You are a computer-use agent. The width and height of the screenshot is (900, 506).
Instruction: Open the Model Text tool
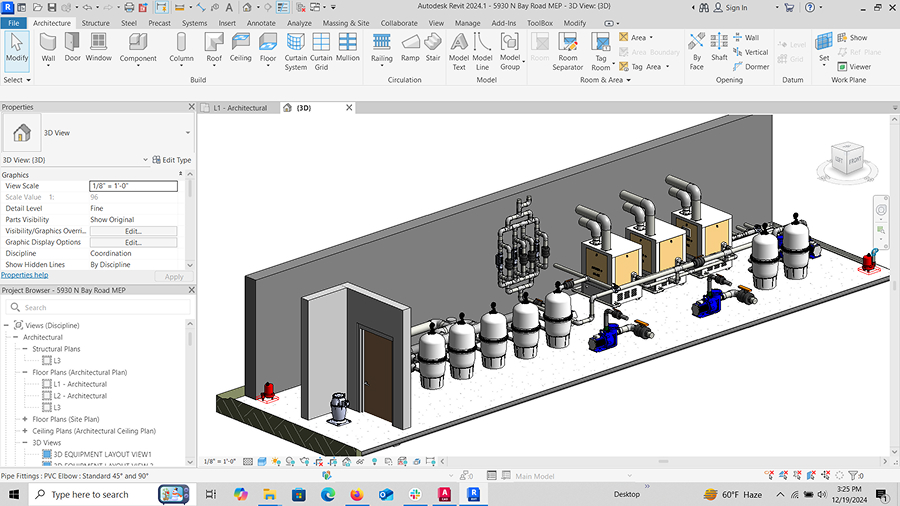tap(459, 52)
